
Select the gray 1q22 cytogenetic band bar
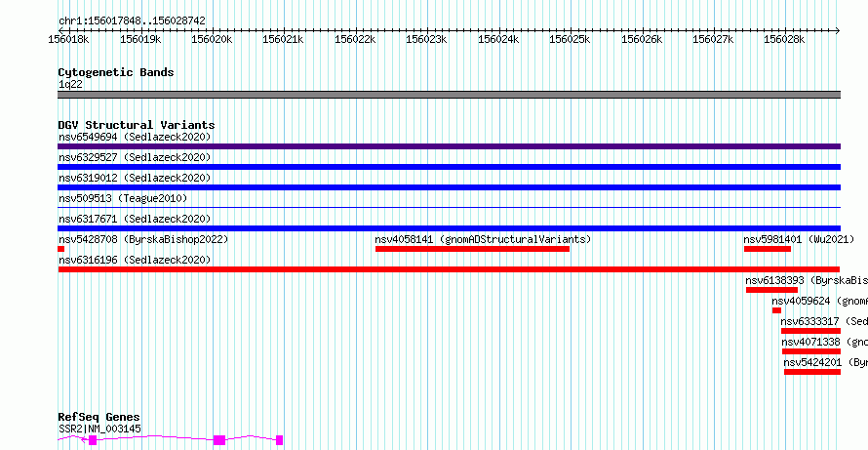449,95
